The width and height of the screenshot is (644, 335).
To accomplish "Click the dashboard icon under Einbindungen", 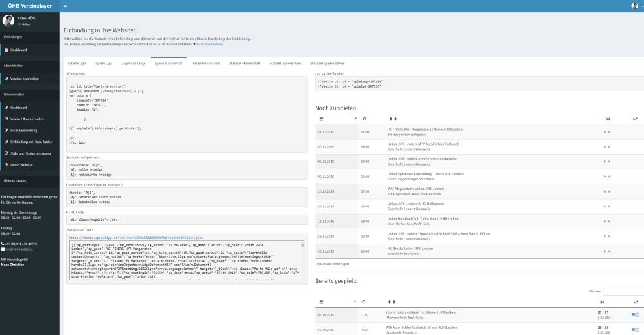I will tap(6, 50).
